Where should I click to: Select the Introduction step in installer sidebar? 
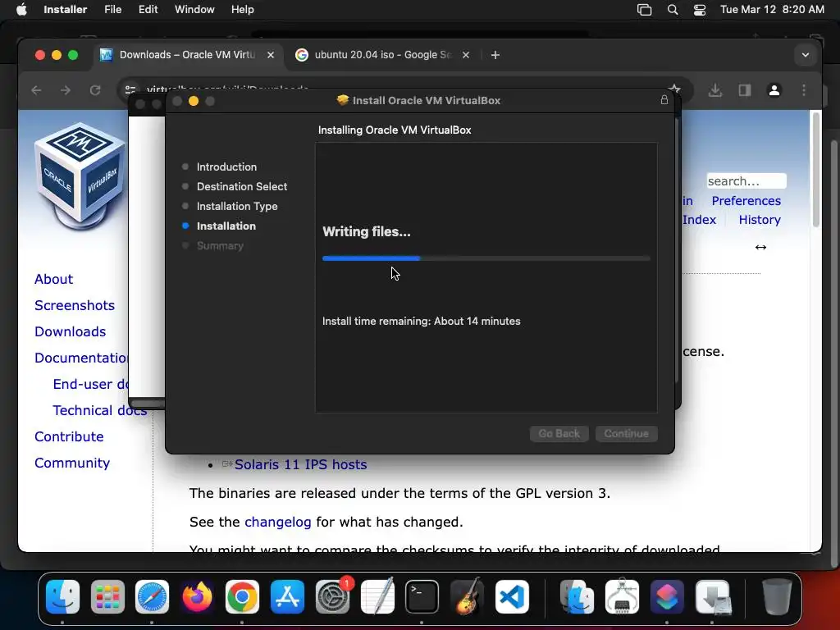click(x=226, y=167)
